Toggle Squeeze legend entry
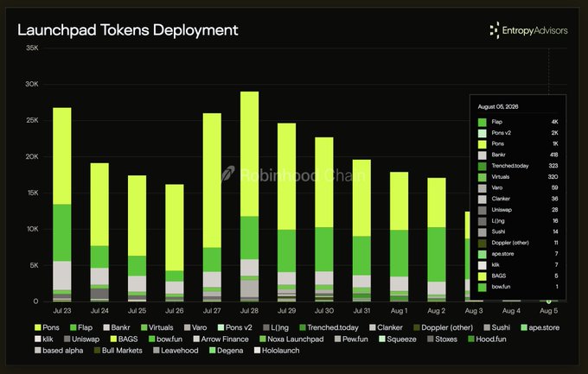 pyautogui.click(x=398, y=339)
